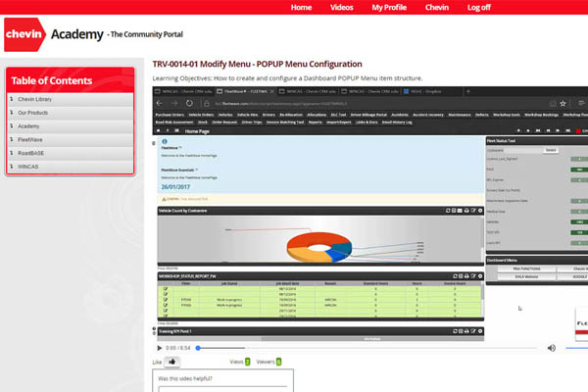Image resolution: width=588 pixels, height=392 pixels.
Task: Print the Workshop Status Report panel
Action: tap(466, 276)
